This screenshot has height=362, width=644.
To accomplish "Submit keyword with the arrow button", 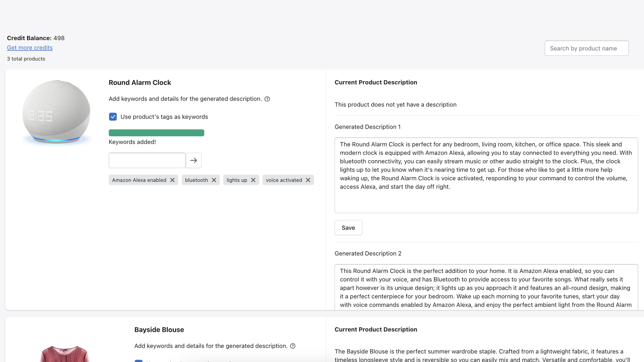I will (x=194, y=160).
